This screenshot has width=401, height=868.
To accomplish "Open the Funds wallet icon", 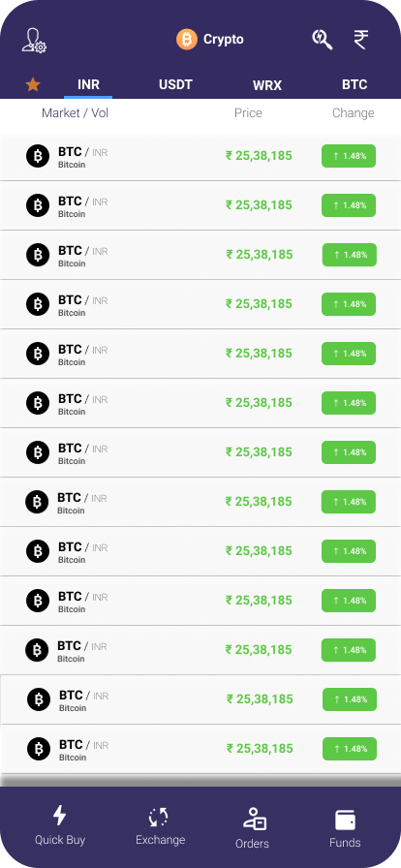I will (x=345, y=821).
